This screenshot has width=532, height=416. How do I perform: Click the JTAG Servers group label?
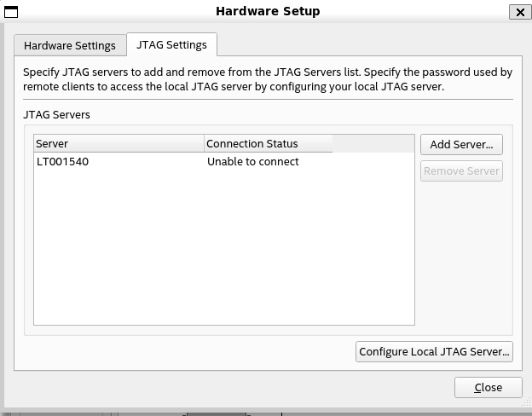[x=56, y=114]
